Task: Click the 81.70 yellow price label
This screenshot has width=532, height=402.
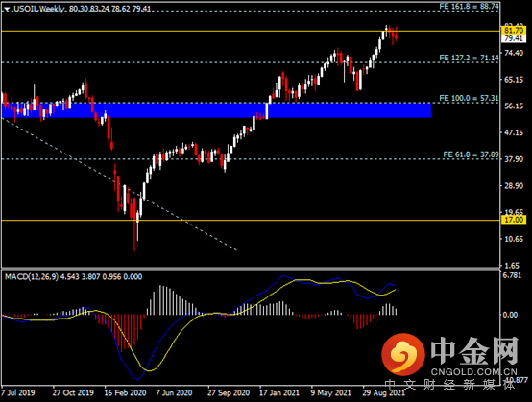Action: coord(514,31)
